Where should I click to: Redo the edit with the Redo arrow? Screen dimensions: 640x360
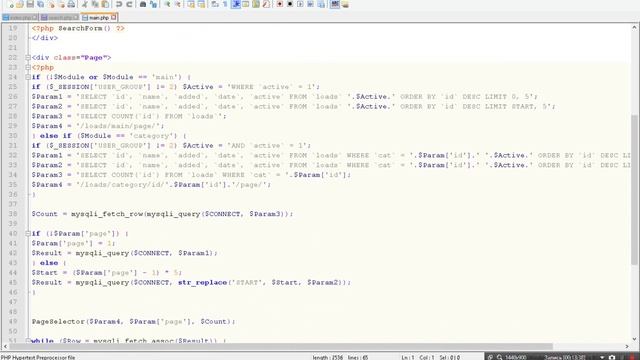(x=129, y=4)
